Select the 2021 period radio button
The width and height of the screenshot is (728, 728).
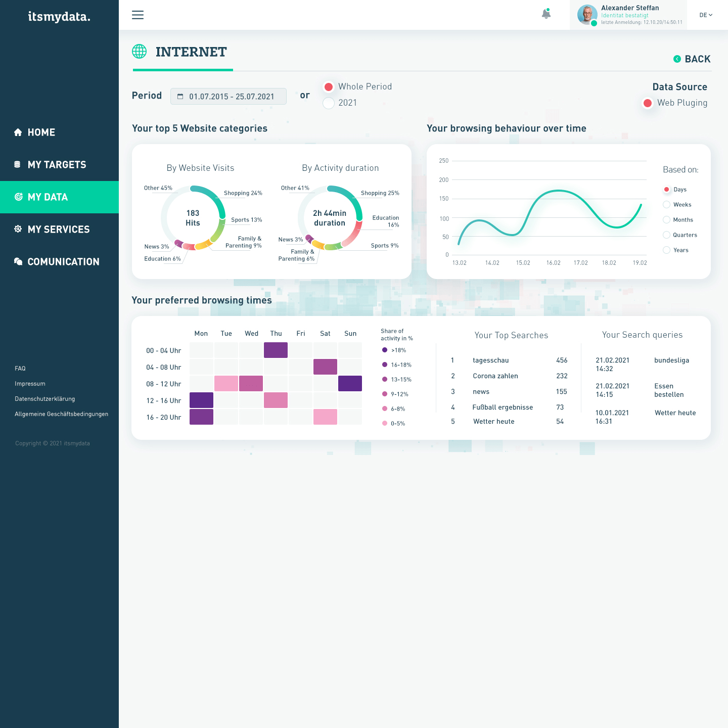tap(329, 103)
